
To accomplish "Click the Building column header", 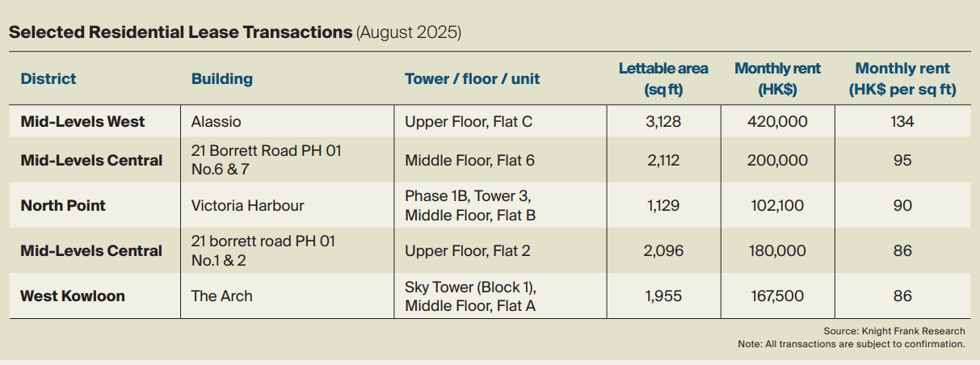I will [222, 78].
